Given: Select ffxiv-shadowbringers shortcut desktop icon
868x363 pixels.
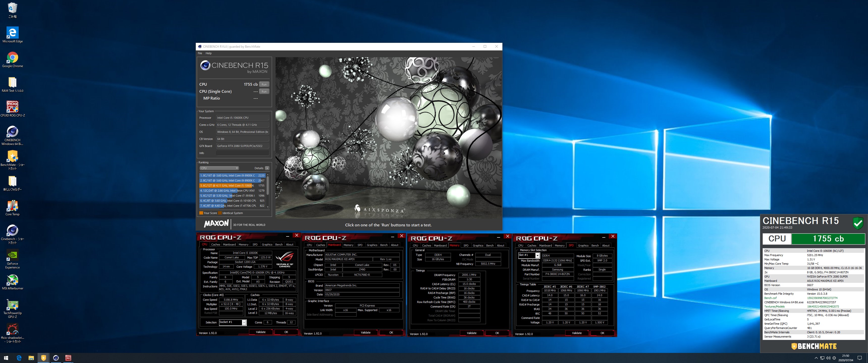Looking at the screenshot, I should click(x=12, y=333).
